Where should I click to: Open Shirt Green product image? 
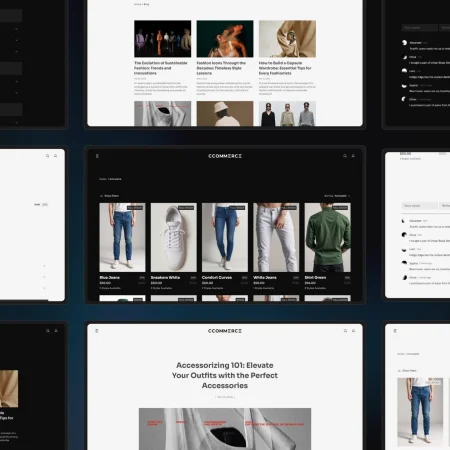click(328, 237)
